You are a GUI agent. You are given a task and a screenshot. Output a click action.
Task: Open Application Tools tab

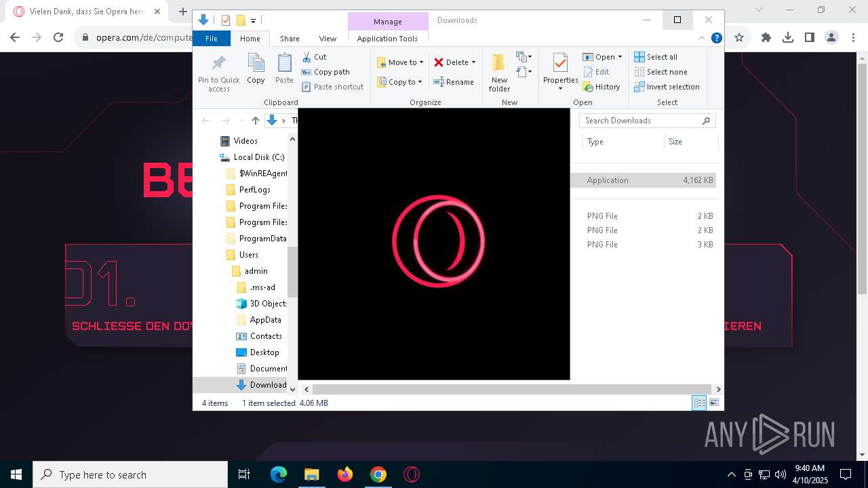pyautogui.click(x=387, y=39)
